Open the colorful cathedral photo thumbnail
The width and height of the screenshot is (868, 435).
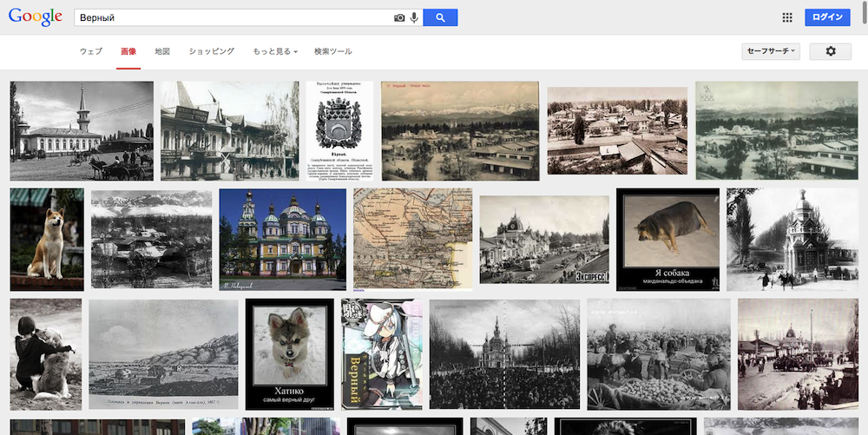pyautogui.click(x=282, y=240)
